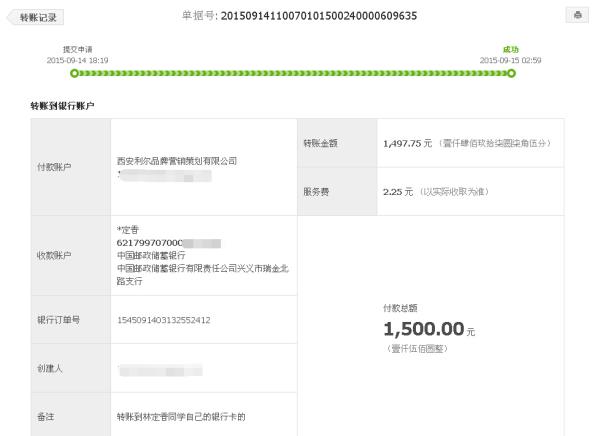Click service fee 2.25 元
The image size is (600, 436).
pyautogui.click(x=398, y=191)
